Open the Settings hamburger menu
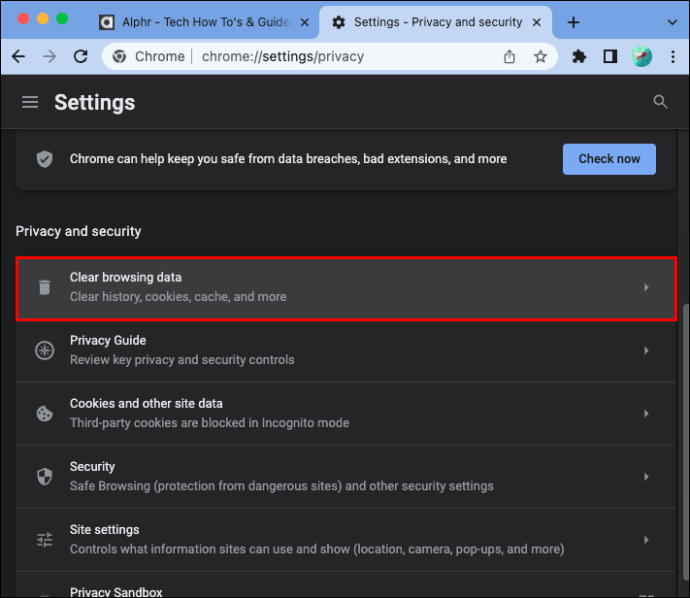Viewport: 690px width, 598px height. coord(30,102)
